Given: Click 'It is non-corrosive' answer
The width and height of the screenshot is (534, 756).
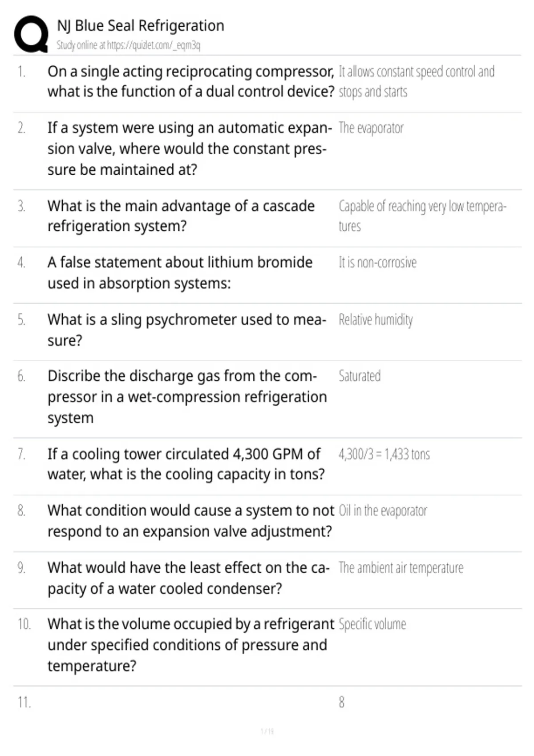Looking at the screenshot, I should (x=378, y=262).
